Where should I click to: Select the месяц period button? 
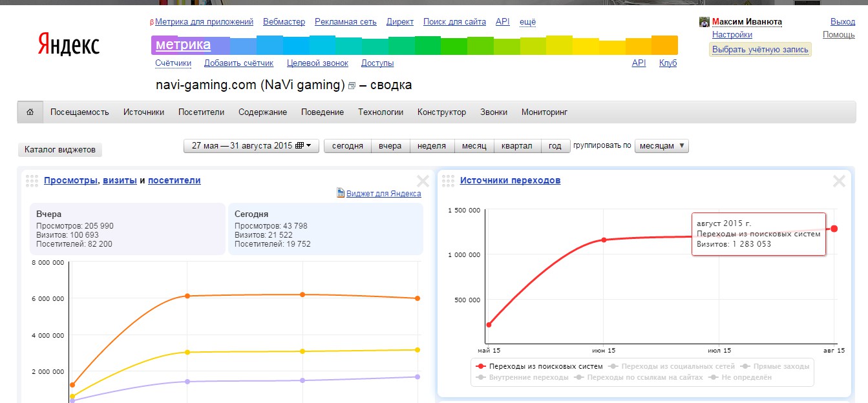pos(474,146)
